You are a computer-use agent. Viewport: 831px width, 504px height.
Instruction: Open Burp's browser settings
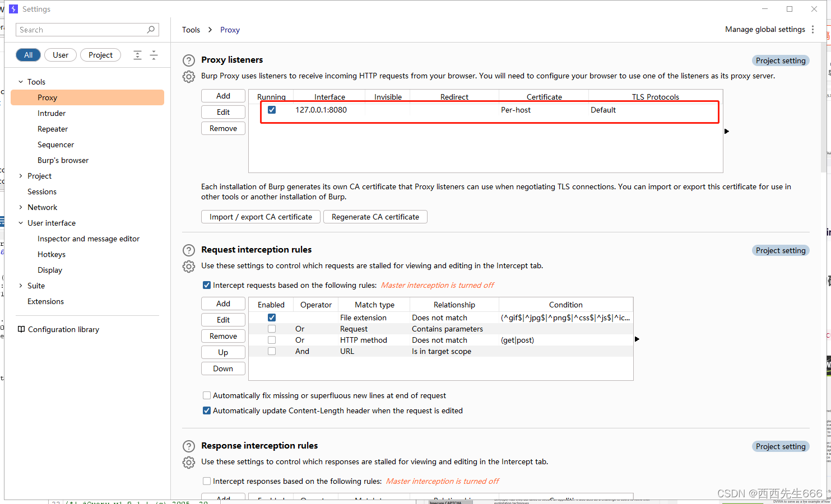pyautogui.click(x=63, y=160)
